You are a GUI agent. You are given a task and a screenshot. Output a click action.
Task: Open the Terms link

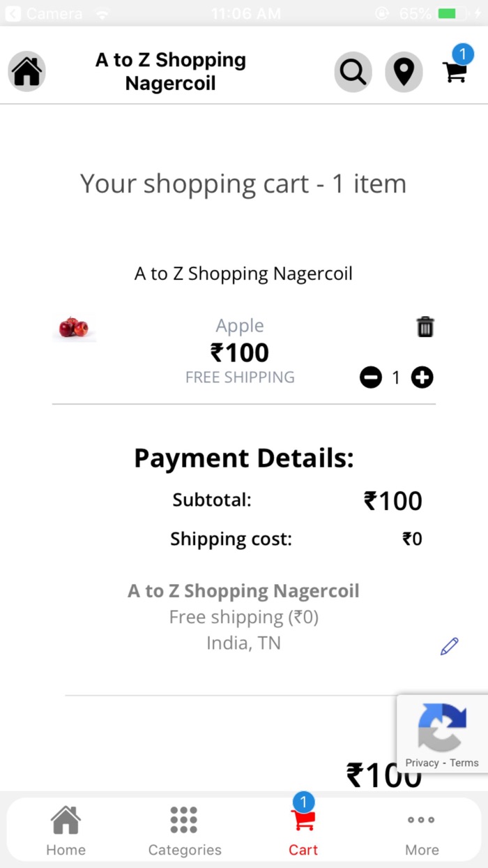(465, 762)
